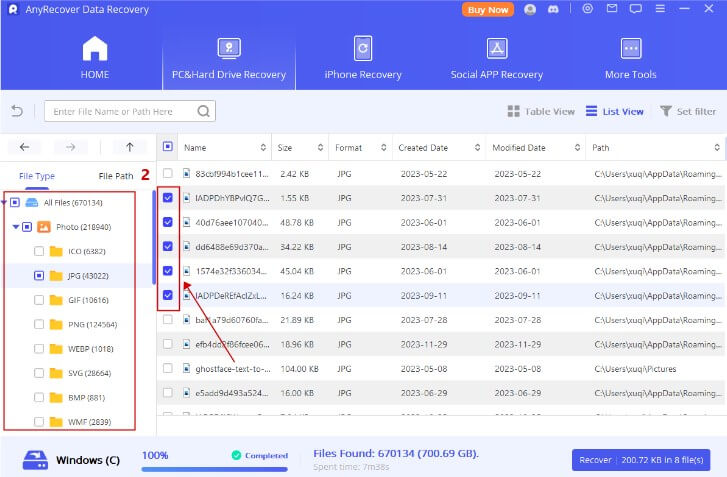Click the undo back arrow icon
727x477 pixels.
tap(17, 111)
